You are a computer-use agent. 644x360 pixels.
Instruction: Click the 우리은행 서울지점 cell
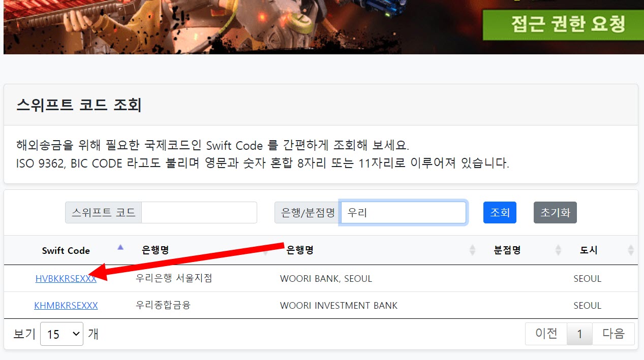174,278
